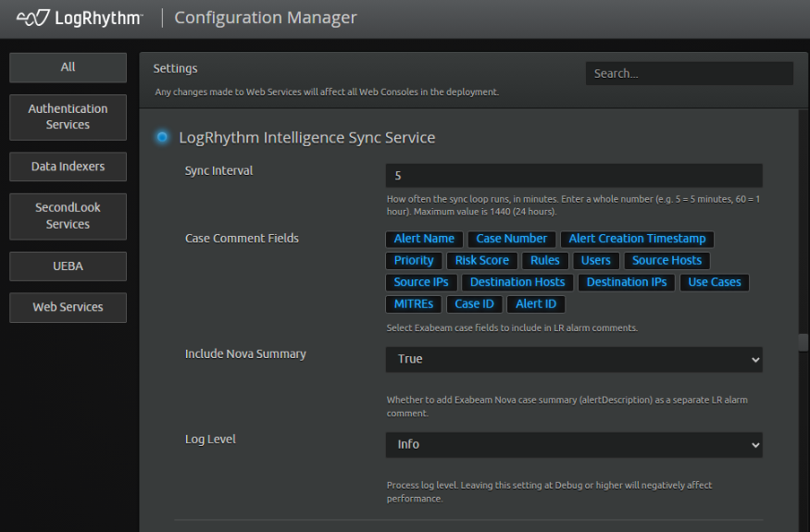Click the Use Cases tag
The image size is (810, 532).
coord(715,282)
